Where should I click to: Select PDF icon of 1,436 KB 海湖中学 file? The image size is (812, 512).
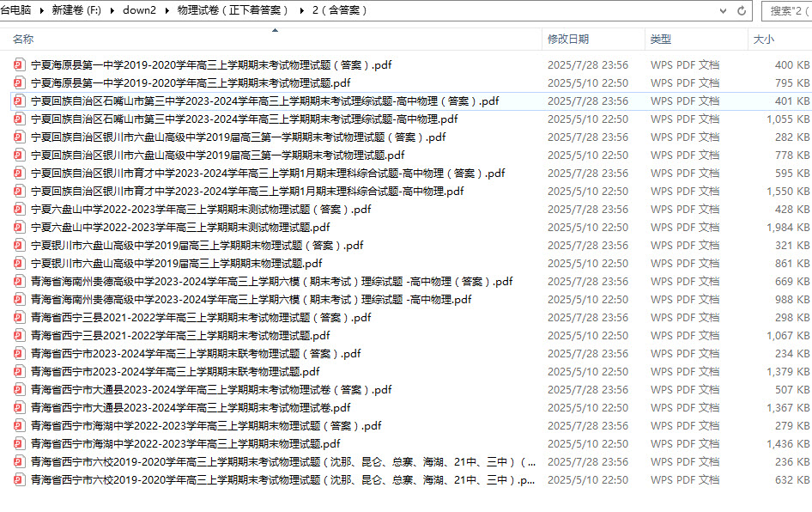[x=20, y=444]
